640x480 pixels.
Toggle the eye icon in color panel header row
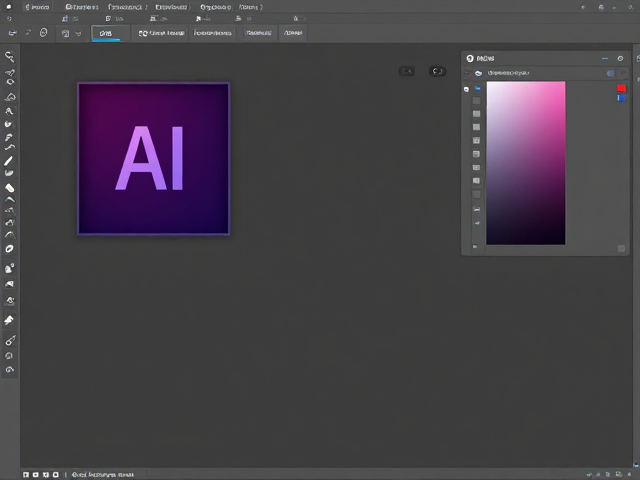[x=478, y=73]
